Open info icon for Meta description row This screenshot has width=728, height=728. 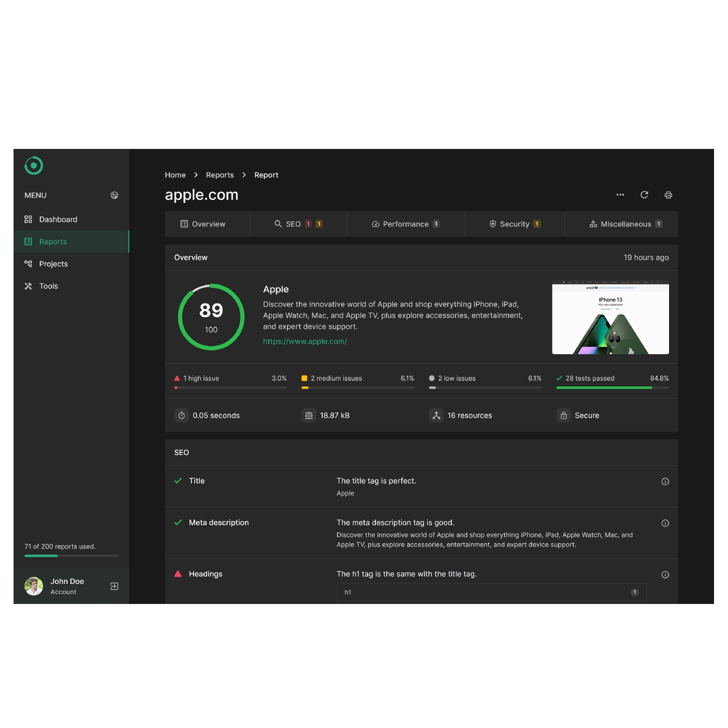(665, 523)
